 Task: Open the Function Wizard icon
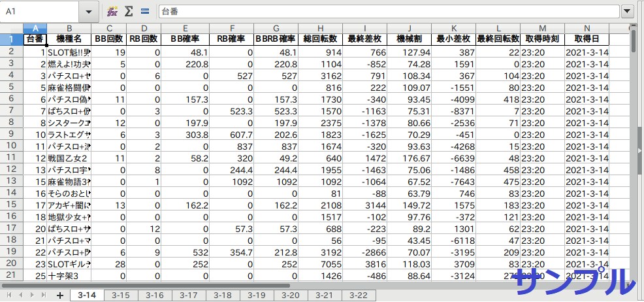(x=112, y=12)
